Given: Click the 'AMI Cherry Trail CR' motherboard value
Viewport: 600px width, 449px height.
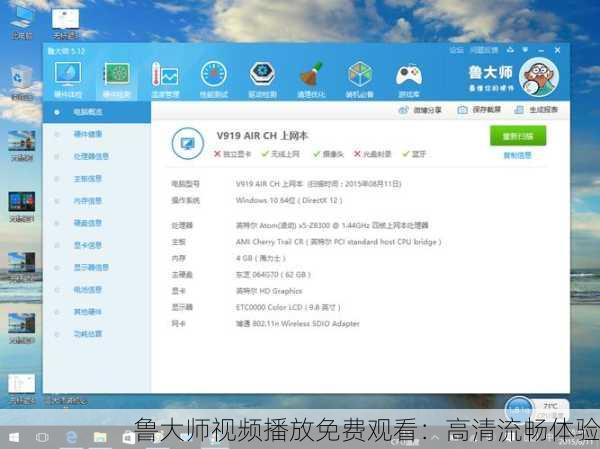Looking at the screenshot, I should [339, 242].
